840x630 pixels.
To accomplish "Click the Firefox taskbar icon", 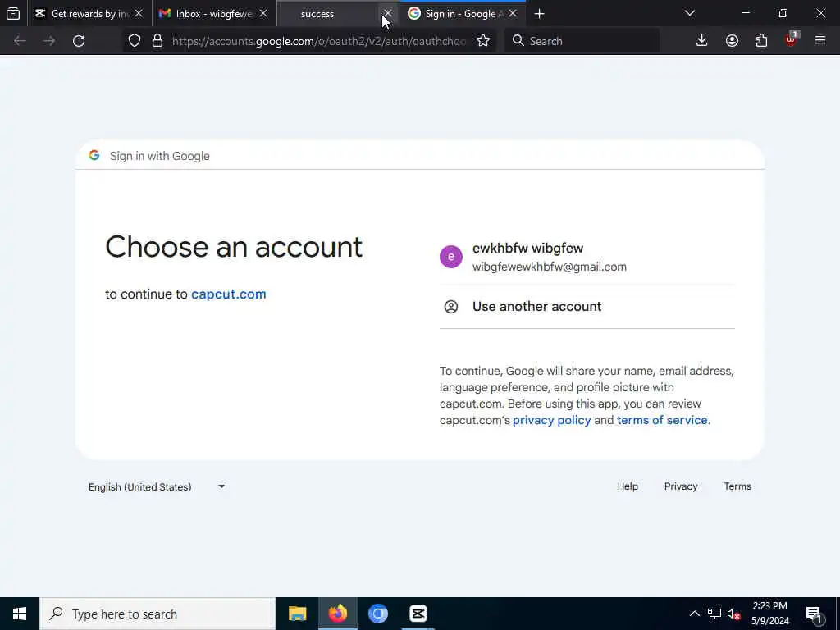I will pos(337,614).
